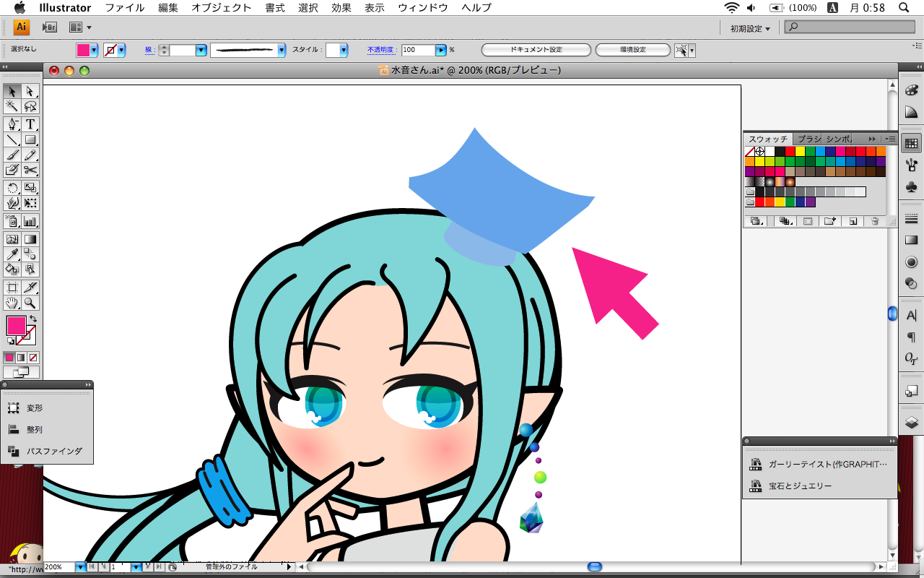Select the Paintbrush tool
Screen dimensions: 924x578
point(12,155)
